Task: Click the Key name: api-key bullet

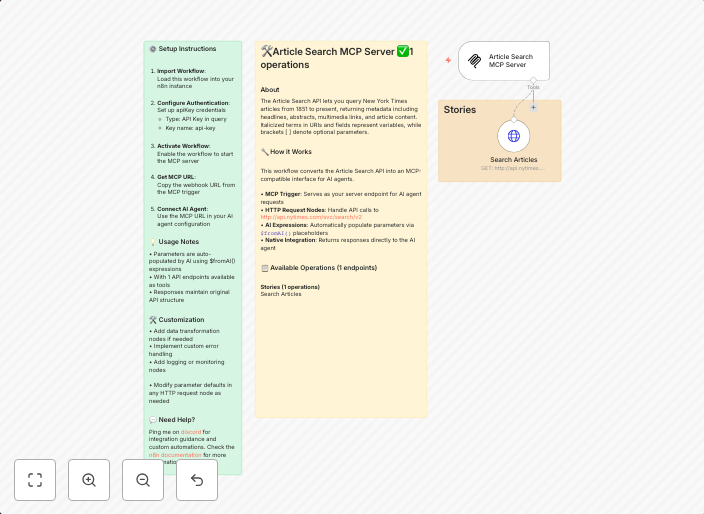Action: coord(190,128)
